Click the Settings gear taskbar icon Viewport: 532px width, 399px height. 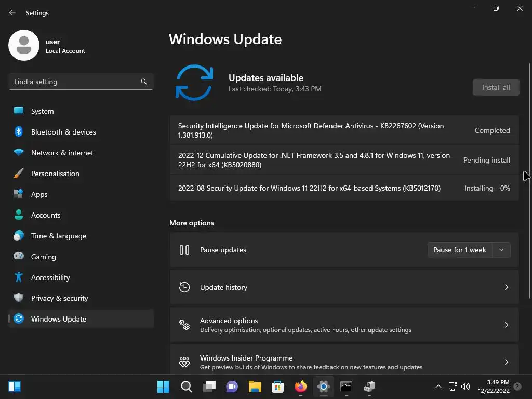[x=323, y=387]
